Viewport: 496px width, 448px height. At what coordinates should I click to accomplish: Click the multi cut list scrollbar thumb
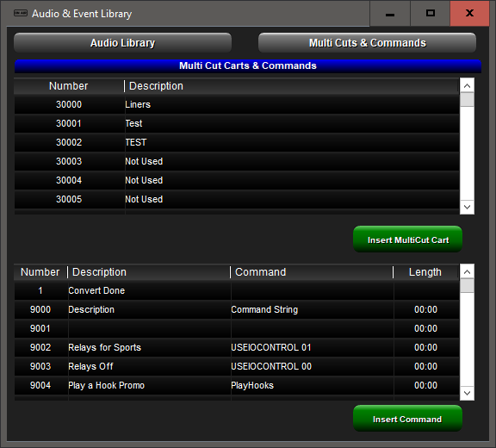(467, 100)
